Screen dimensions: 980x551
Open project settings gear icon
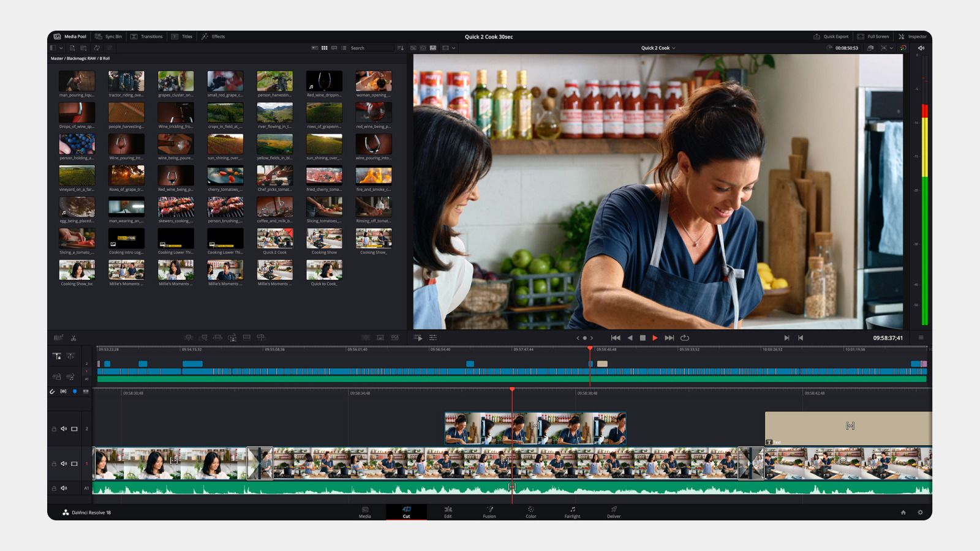pos(920,512)
